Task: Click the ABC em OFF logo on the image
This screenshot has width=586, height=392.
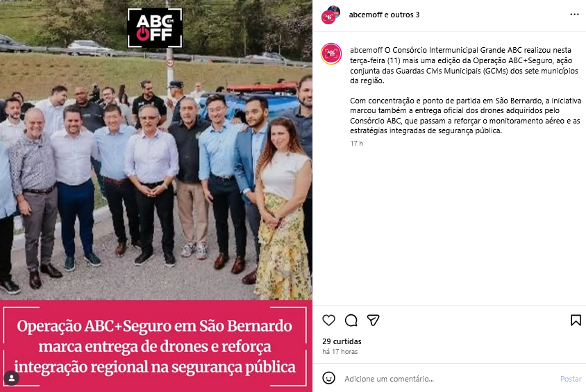Action: click(155, 28)
